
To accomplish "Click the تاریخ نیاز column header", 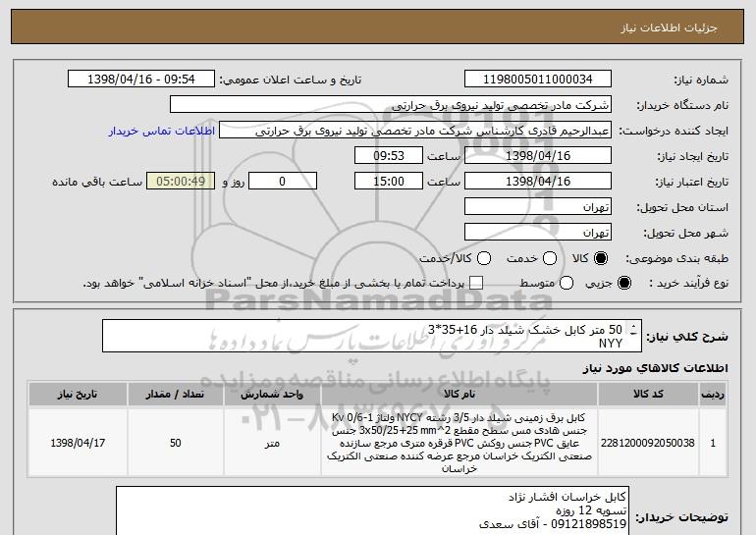I will (78, 395).
